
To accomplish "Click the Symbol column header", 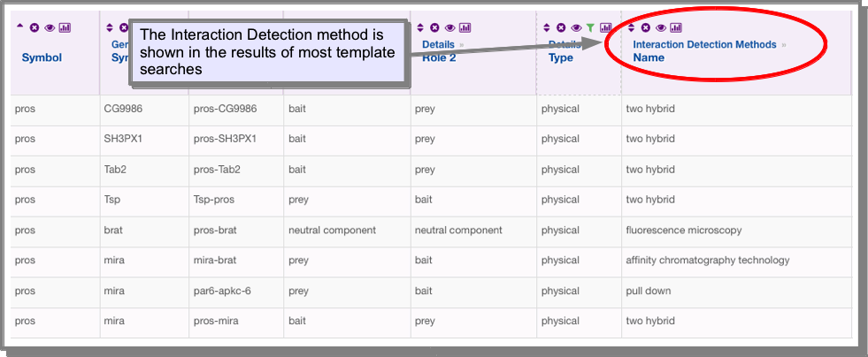I will point(42,57).
